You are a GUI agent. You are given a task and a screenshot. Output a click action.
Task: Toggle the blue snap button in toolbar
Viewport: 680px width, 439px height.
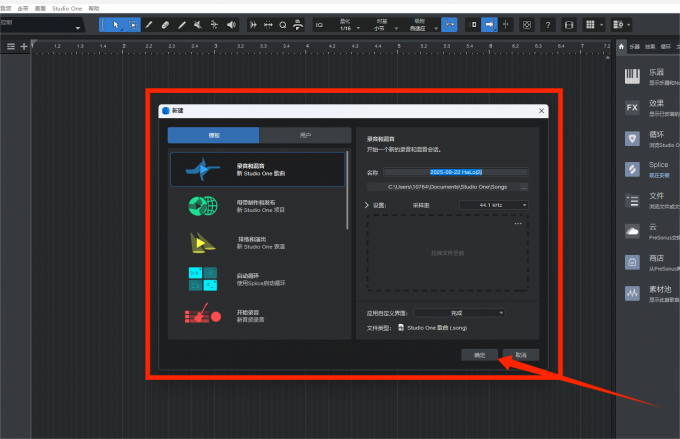pyautogui.click(x=449, y=24)
